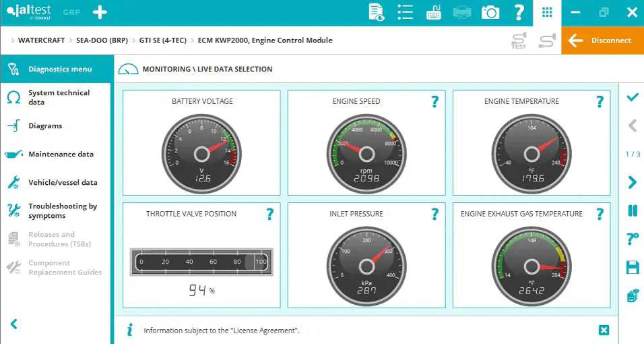Take a screenshot with camera icon
Screen dimensions: 644x344
[x=490, y=12]
